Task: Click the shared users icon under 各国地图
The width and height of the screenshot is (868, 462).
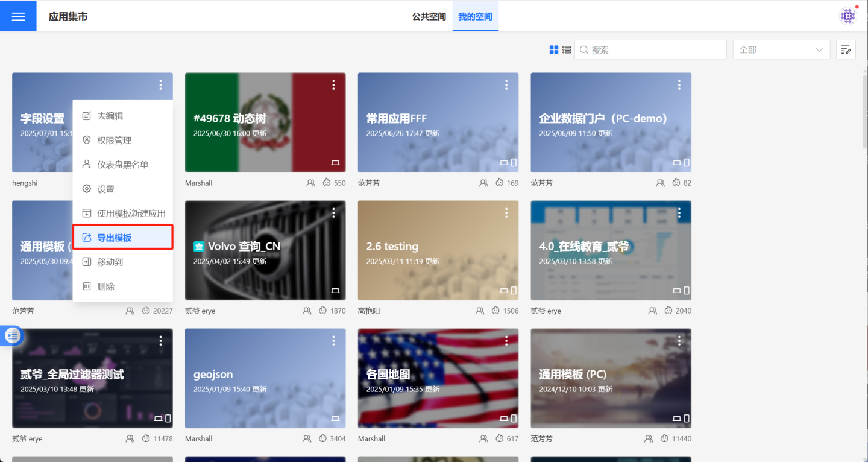Action: 480,439
